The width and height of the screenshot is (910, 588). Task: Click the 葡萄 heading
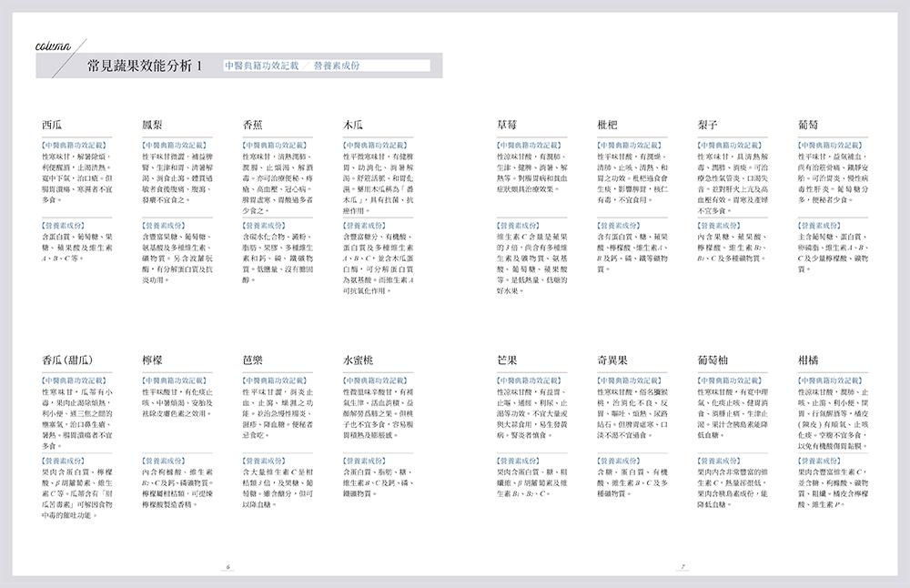(808, 125)
